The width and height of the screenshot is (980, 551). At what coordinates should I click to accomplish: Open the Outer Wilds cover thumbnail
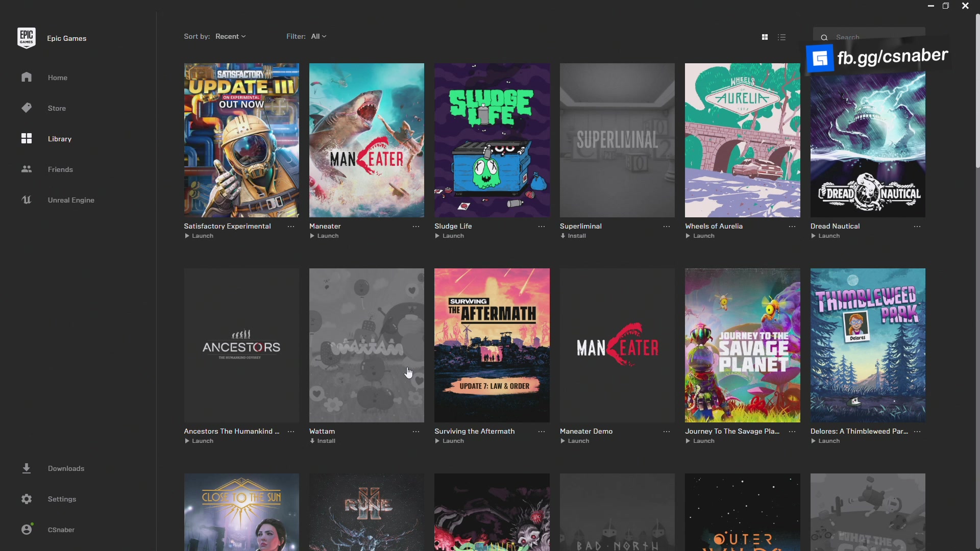coord(743,512)
